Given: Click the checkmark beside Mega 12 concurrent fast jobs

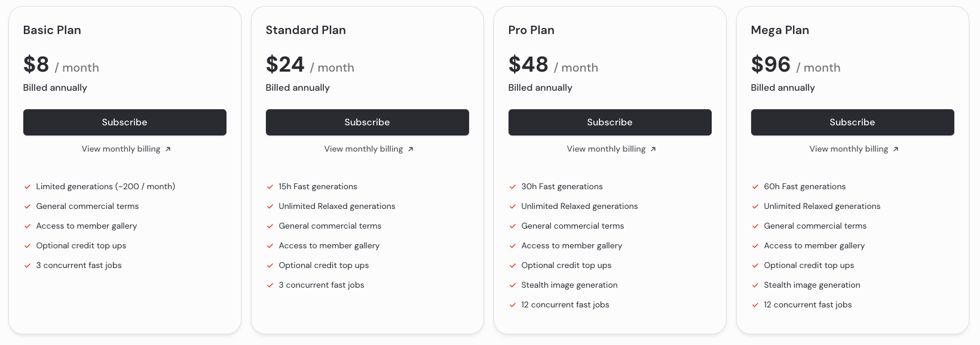Looking at the screenshot, I should (755, 305).
